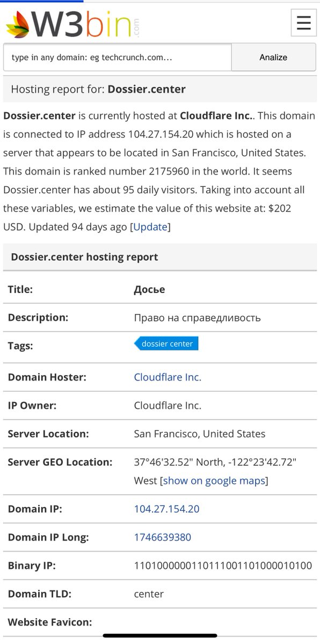This screenshot has width=320, height=644.
Task: Click the Title value 'Досье'
Action: pos(149,290)
